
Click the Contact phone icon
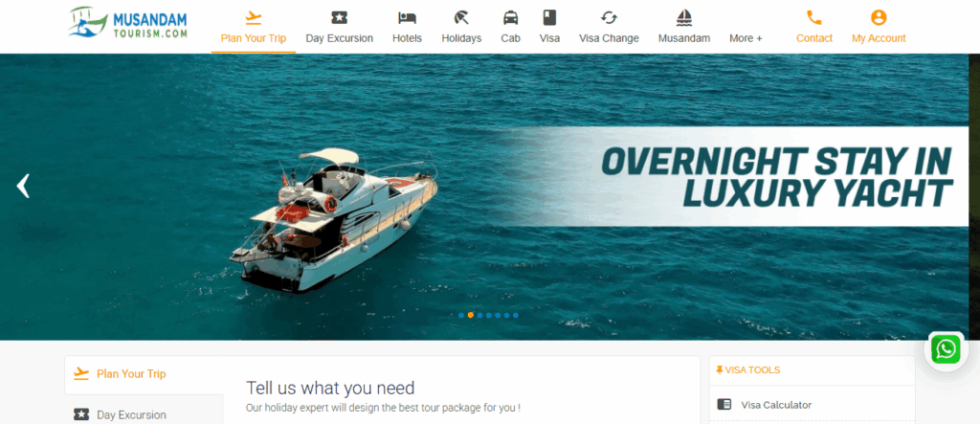(x=813, y=17)
